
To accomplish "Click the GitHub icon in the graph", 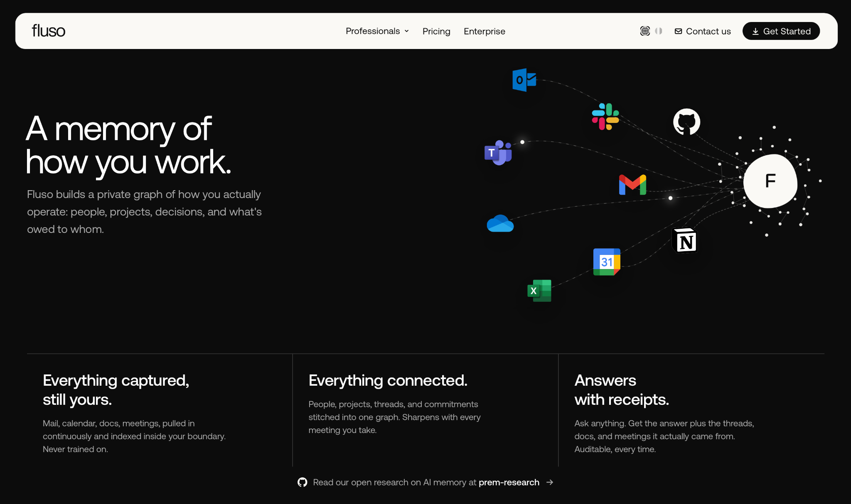I will (x=686, y=122).
